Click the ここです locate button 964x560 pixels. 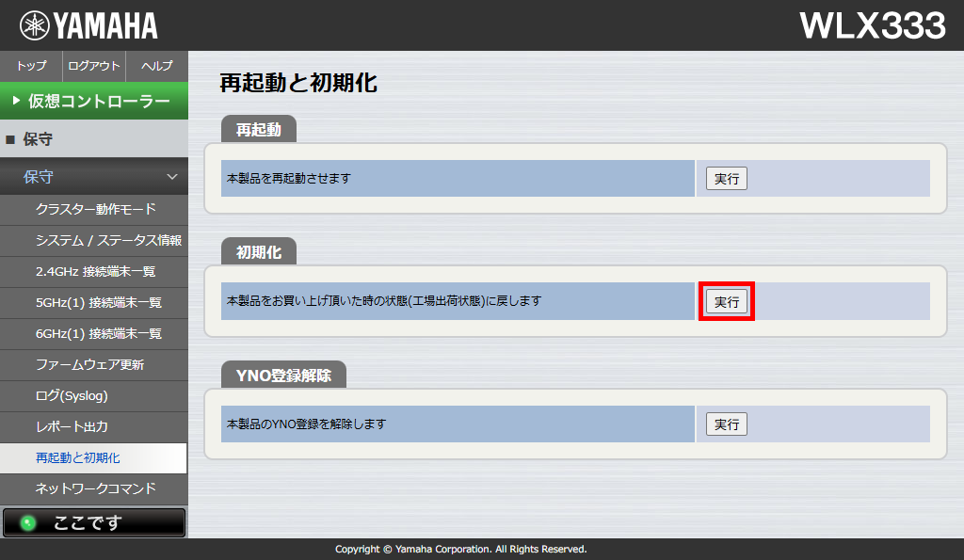(94, 522)
